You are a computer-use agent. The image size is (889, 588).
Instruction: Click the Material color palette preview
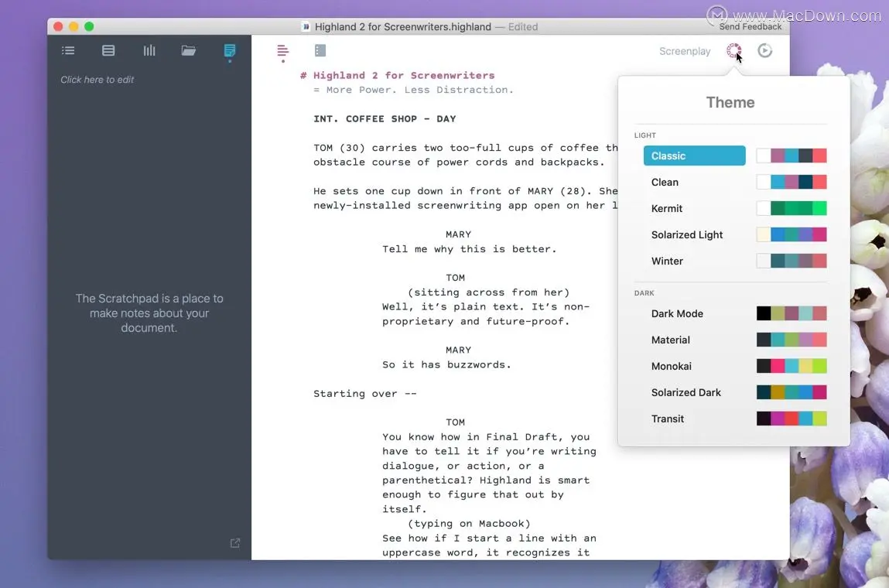[x=792, y=340]
